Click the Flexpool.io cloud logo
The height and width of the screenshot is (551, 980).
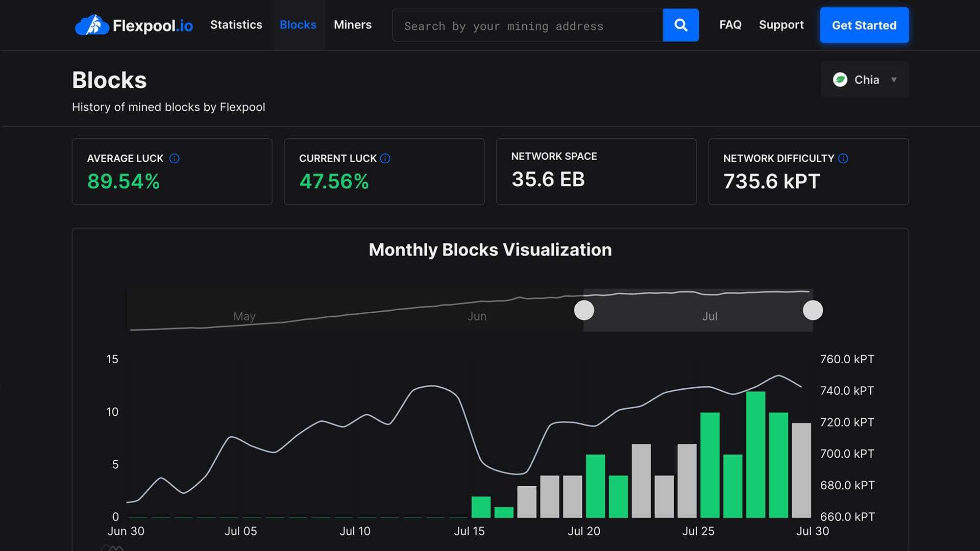pyautogui.click(x=92, y=25)
